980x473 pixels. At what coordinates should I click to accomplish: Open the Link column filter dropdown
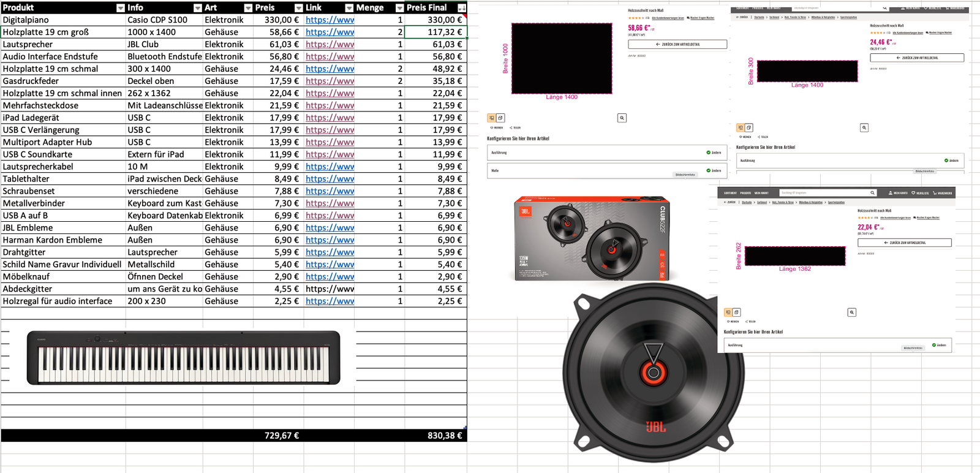349,8
